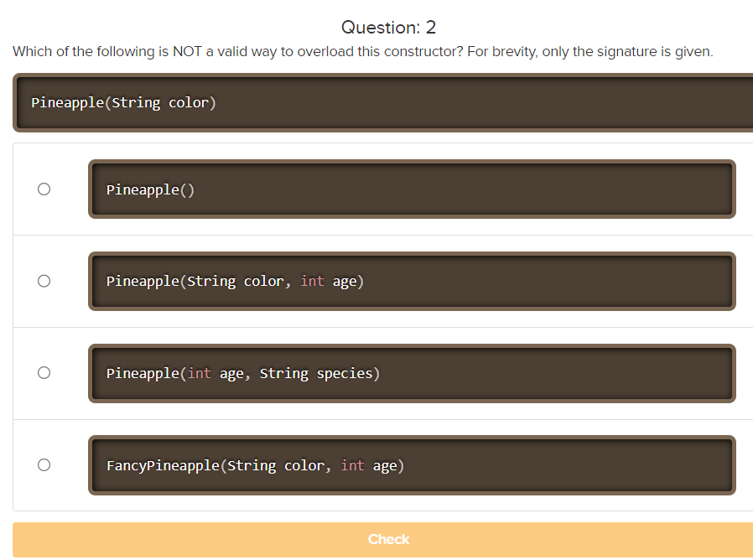Select the radio button beside Pineapple(String color, int age)
The height and width of the screenshot is (560, 753).
point(44,281)
